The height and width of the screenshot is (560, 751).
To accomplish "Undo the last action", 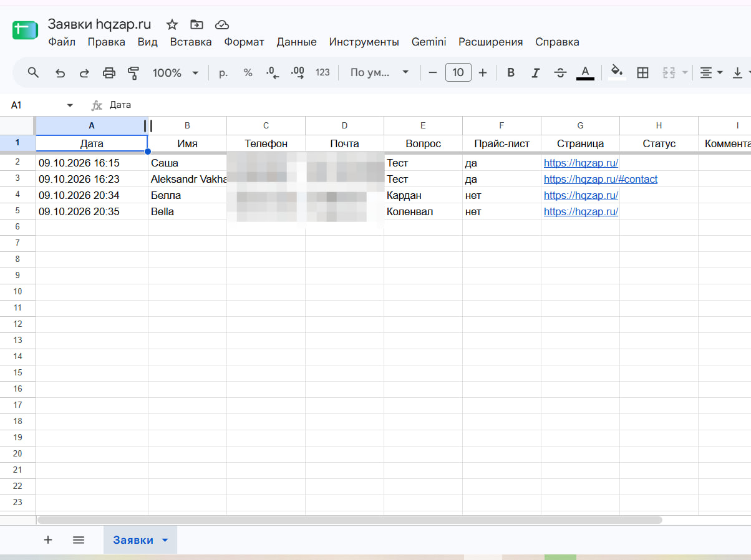I will [x=60, y=73].
